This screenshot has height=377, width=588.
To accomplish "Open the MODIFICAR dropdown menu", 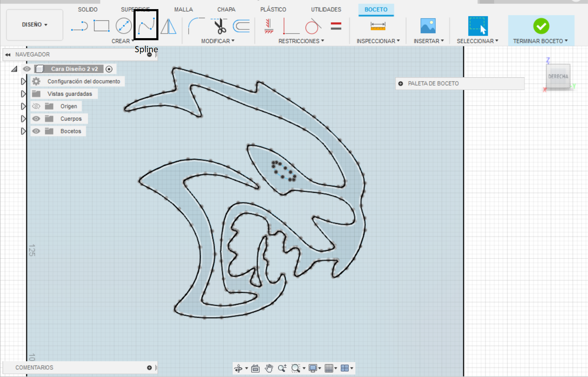I will pyautogui.click(x=218, y=41).
